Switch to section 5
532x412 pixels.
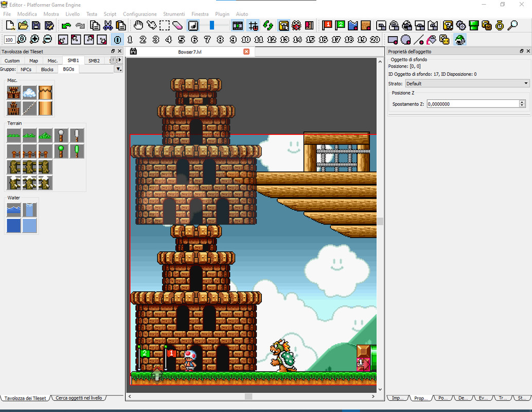pos(182,40)
